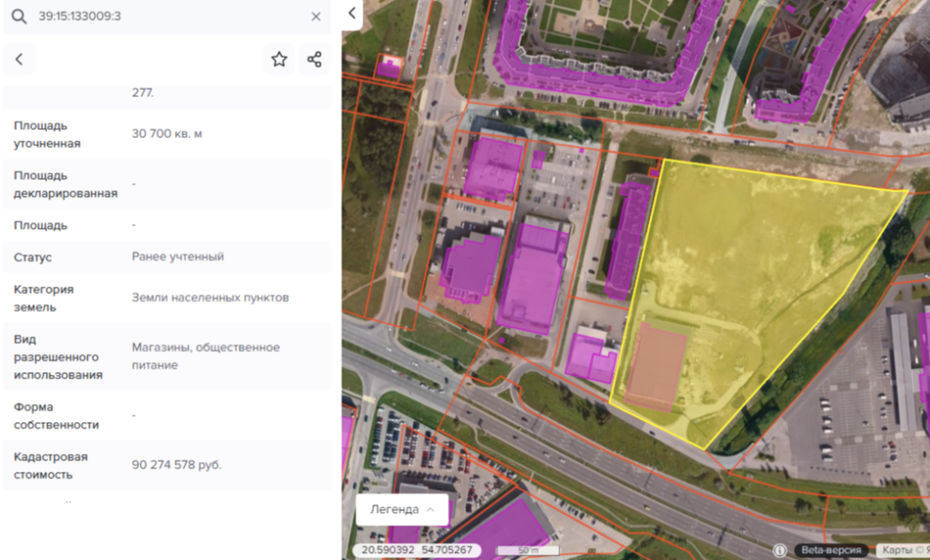Add parcel to favorites with star icon

279,60
